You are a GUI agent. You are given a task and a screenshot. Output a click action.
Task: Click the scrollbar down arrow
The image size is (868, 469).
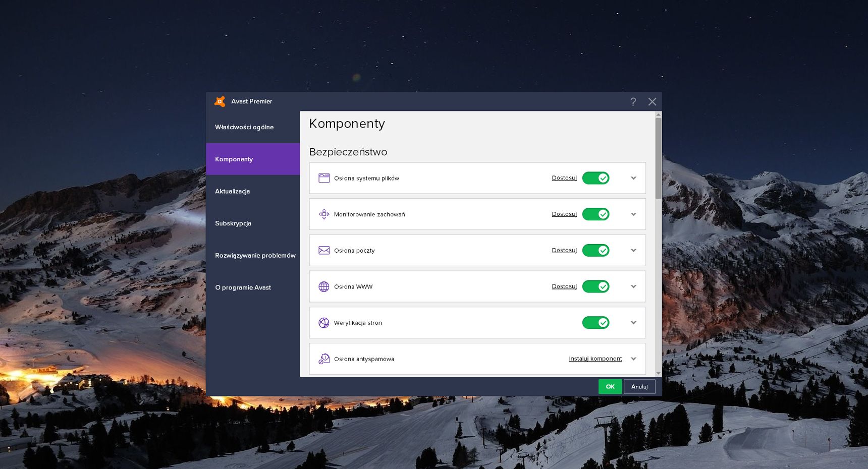click(658, 374)
